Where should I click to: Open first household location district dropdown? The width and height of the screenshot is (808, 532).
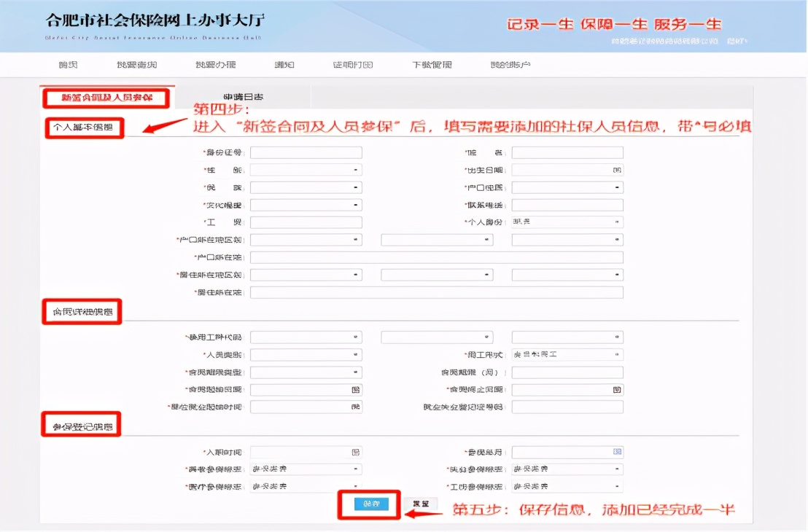coord(306,240)
